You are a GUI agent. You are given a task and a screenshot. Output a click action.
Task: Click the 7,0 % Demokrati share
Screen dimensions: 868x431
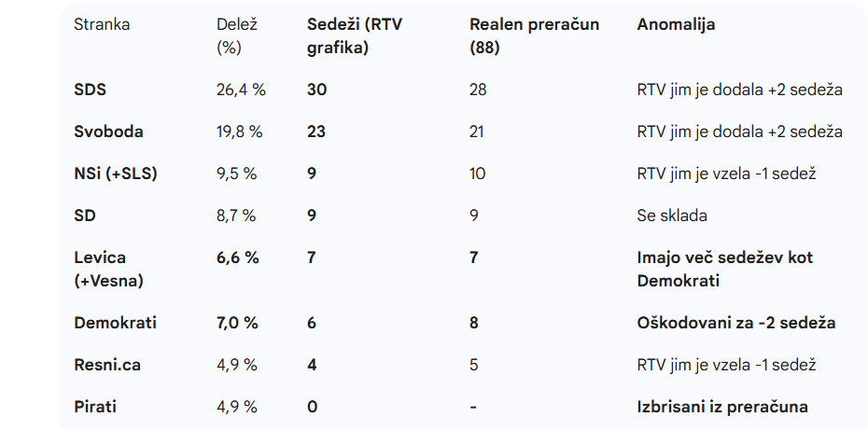coord(238,323)
